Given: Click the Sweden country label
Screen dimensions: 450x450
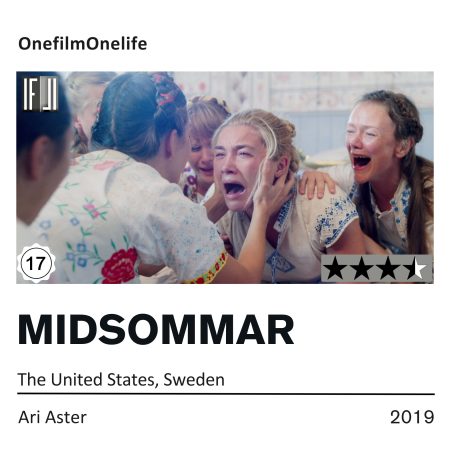Looking at the screenshot, I should [194, 380].
